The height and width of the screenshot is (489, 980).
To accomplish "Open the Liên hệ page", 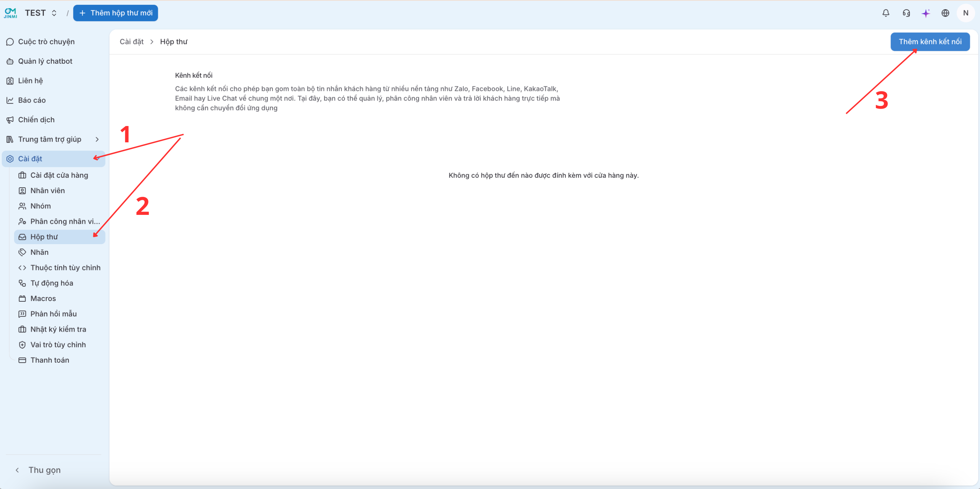I will (x=54, y=81).
